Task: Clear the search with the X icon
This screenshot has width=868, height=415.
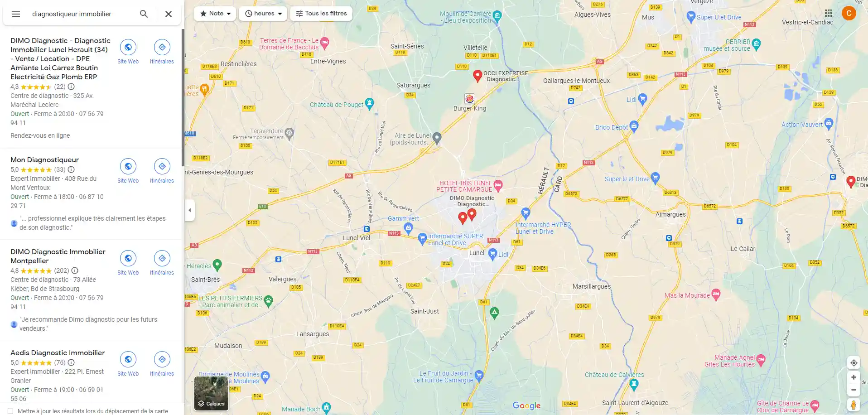Action: pos(169,14)
